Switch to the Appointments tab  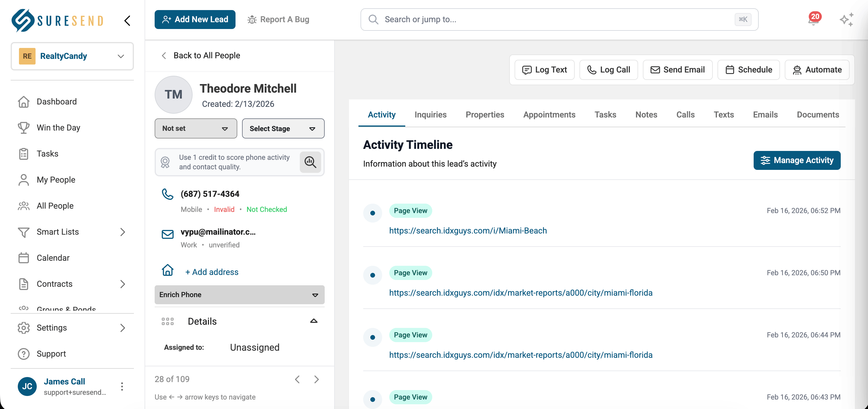(x=549, y=115)
